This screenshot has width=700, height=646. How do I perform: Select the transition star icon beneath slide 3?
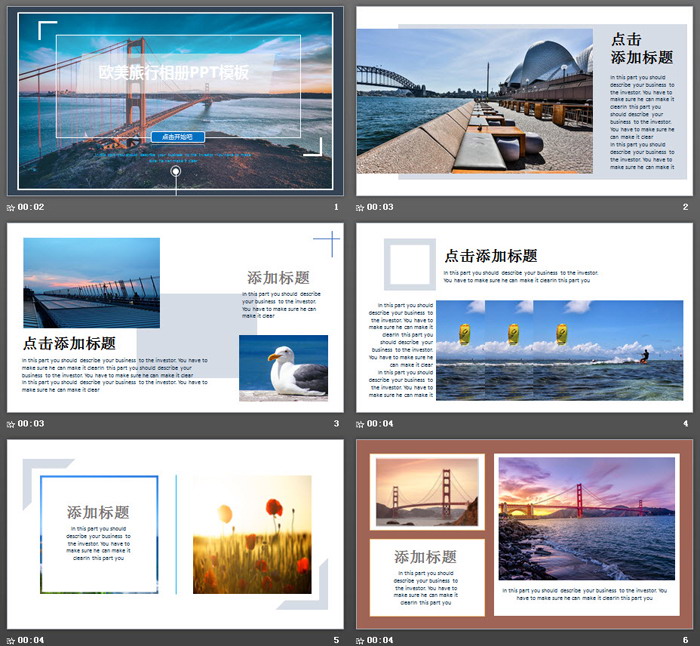pos(11,423)
